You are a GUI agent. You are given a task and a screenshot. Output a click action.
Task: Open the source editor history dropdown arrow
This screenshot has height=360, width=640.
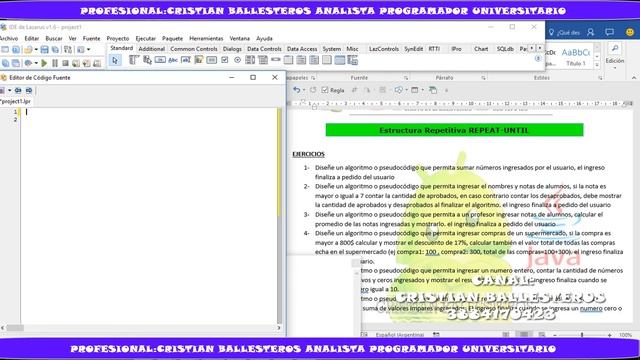(x=9, y=90)
